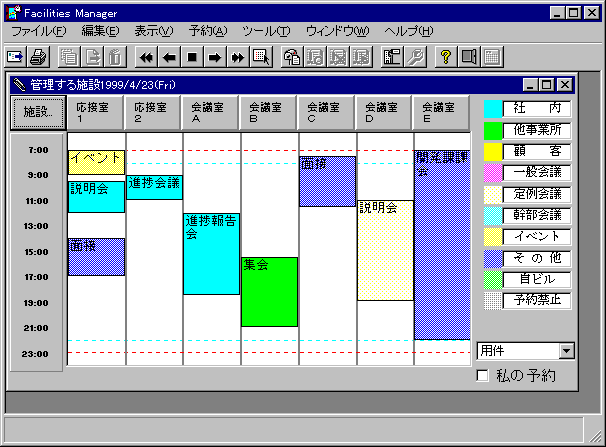Viewport: 606px width, 447px height.
Task: Click the cyan 社内 legend swatch
Action: tap(493, 109)
